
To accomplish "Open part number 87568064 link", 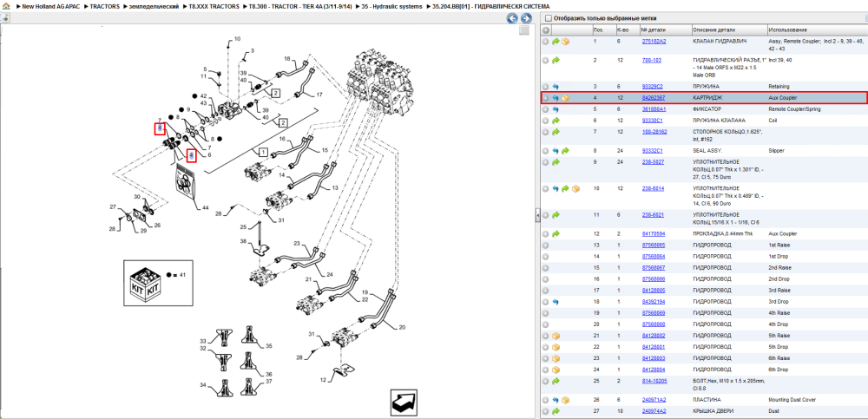I will pyautogui.click(x=654, y=256).
